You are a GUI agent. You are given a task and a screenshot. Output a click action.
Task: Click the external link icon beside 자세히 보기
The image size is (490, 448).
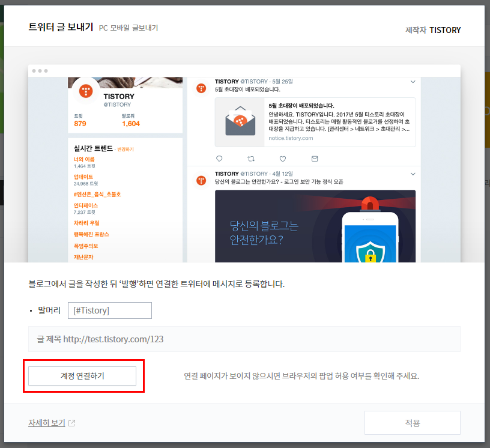(71, 423)
